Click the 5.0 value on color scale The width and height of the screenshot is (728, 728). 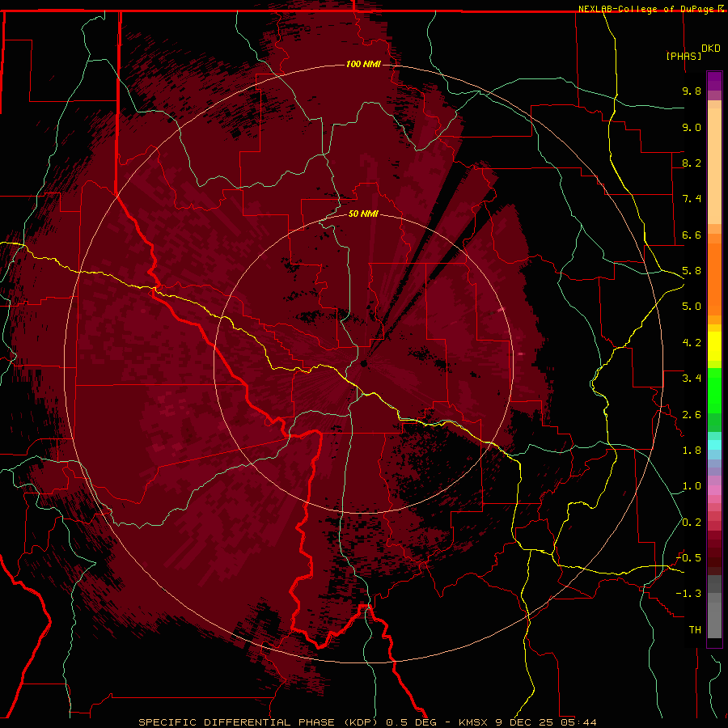[692, 307]
